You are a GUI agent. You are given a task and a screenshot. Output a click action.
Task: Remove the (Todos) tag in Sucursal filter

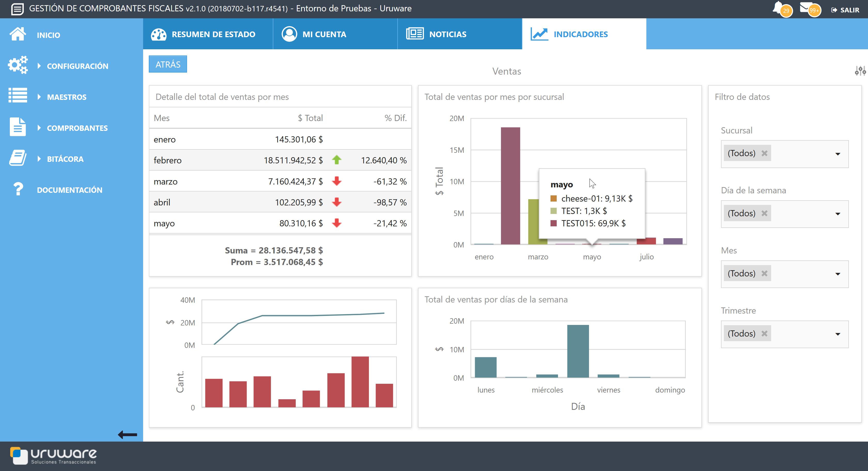coord(764,153)
